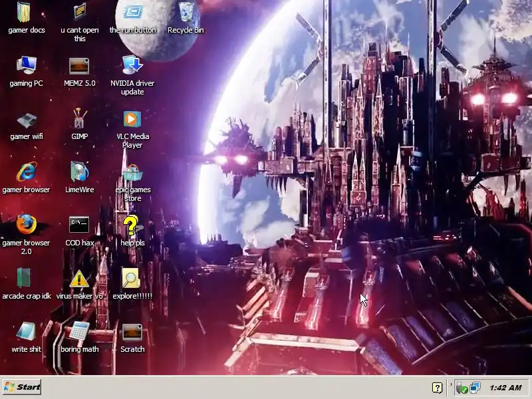Click the explore!!!!!! magnifier icon
Viewport: 532px width, 399px height.
click(132, 278)
